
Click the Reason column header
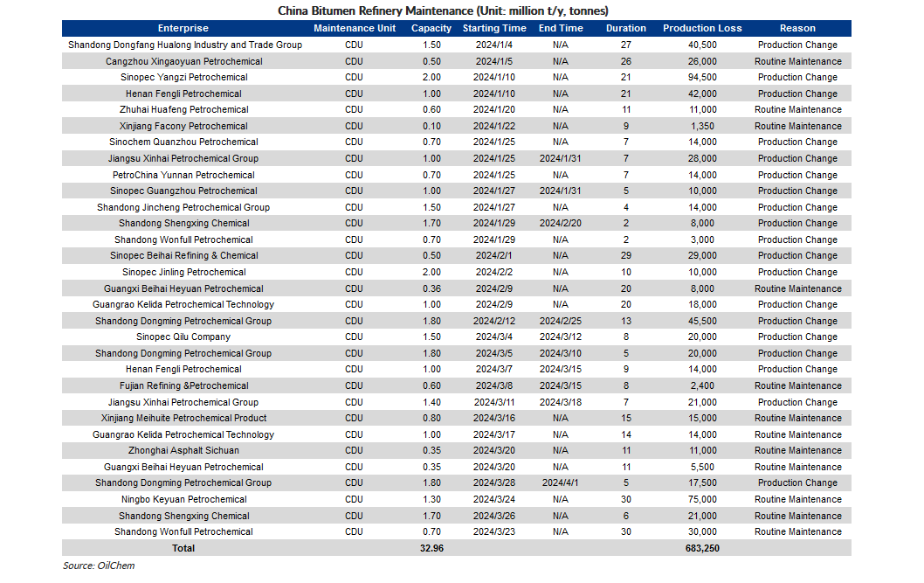[797, 28]
